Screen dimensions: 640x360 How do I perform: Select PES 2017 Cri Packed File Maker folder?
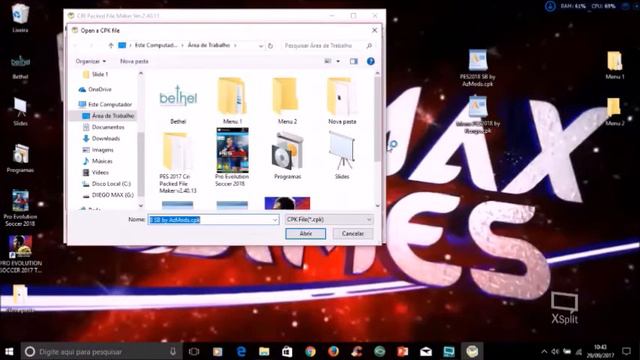(x=178, y=162)
